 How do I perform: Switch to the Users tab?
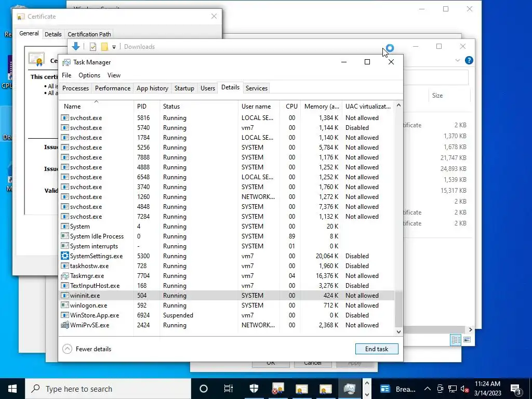coord(208,88)
